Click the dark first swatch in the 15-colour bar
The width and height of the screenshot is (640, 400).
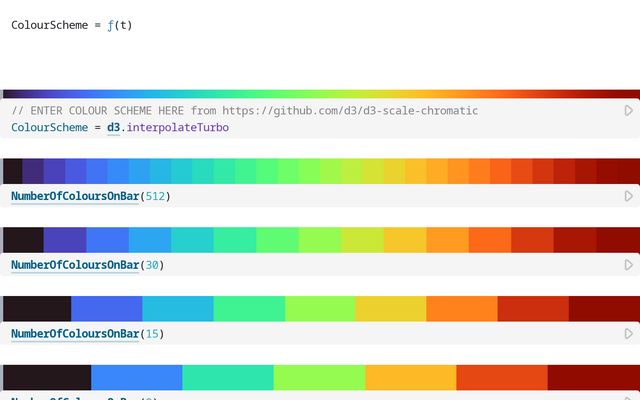37,308
